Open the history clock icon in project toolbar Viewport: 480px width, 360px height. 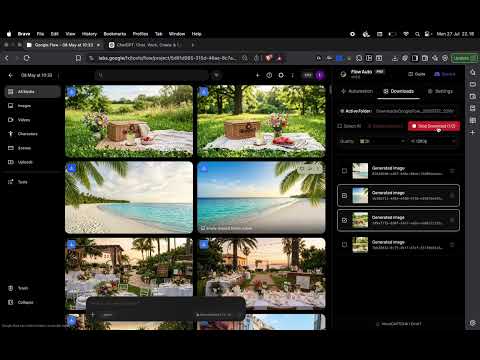[x=269, y=75]
